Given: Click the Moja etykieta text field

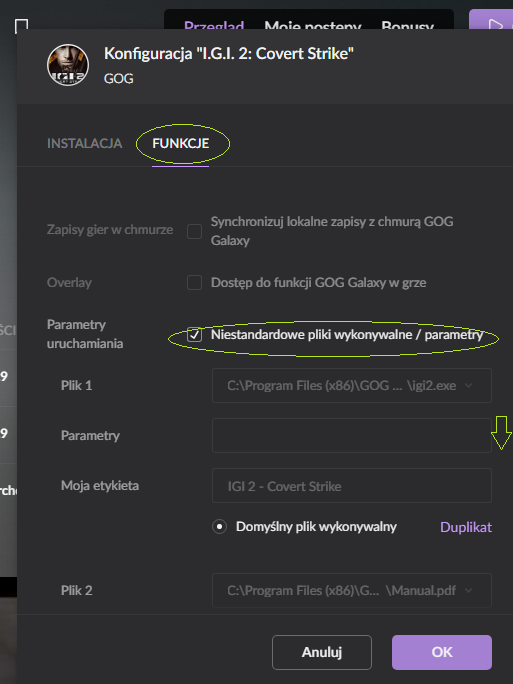Looking at the screenshot, I should coord(352,486).
